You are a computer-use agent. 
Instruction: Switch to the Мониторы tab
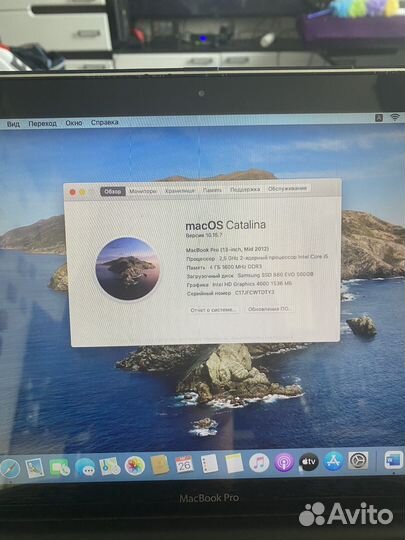click(x=143, y=191)
